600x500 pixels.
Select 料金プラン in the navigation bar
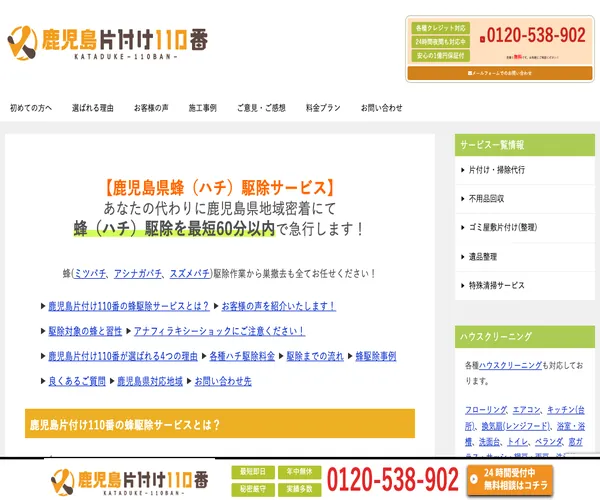click(323, 108)
